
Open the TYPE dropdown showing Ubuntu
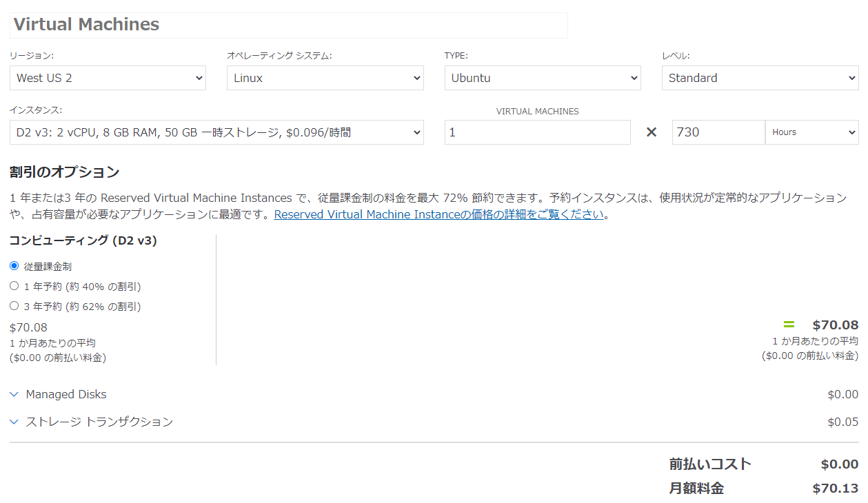pos(543,78)
